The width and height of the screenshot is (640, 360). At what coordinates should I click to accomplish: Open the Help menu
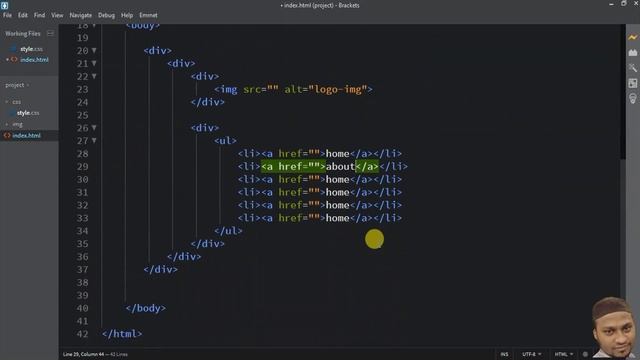coord(127,15)
